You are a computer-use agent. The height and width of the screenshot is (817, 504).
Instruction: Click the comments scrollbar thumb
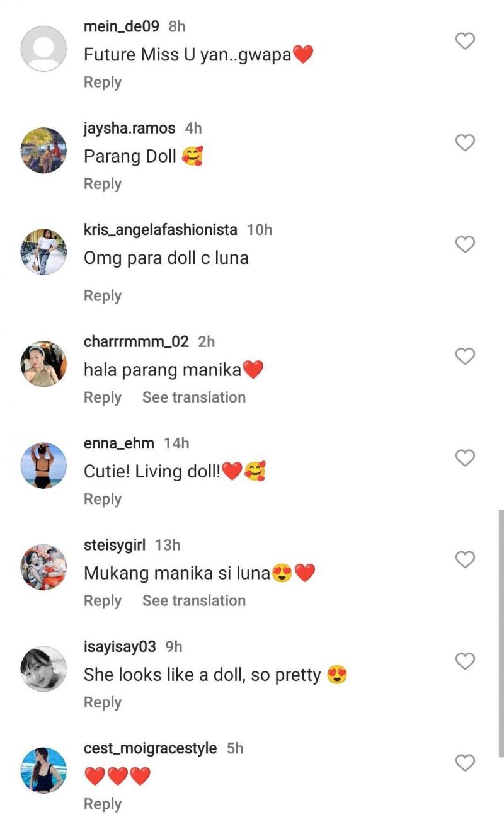501,630
